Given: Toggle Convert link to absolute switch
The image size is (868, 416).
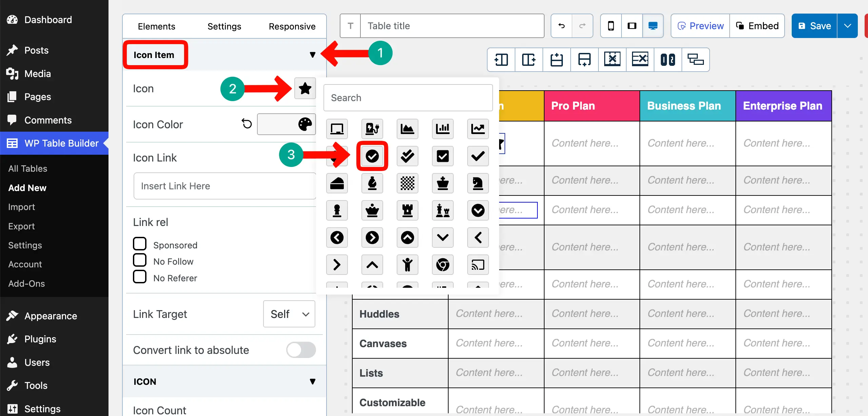Looking at the screenshot, I should point(301,350).
